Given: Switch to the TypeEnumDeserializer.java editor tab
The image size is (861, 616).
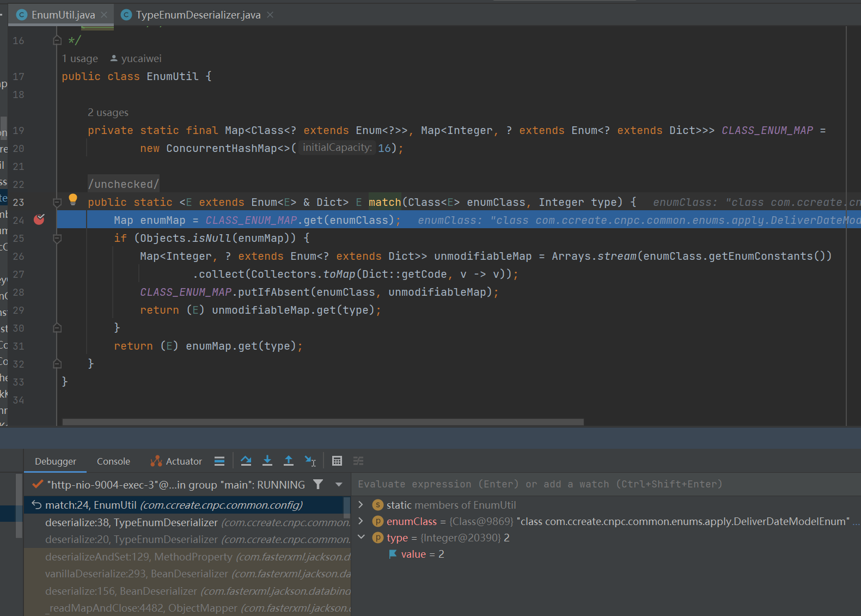Looking at the screenshot, I should click(198, 15).
